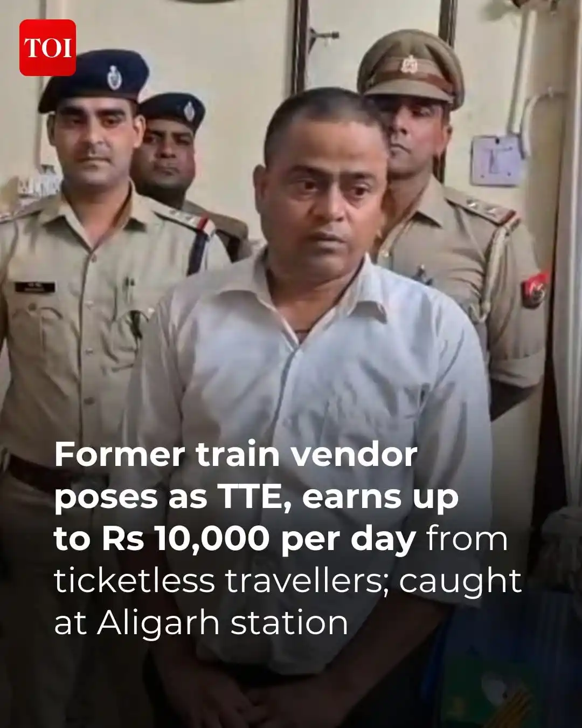Tap the beret badge of officer in back
Viewport: 582px width, 728px height.
click(x=189, y=111)
